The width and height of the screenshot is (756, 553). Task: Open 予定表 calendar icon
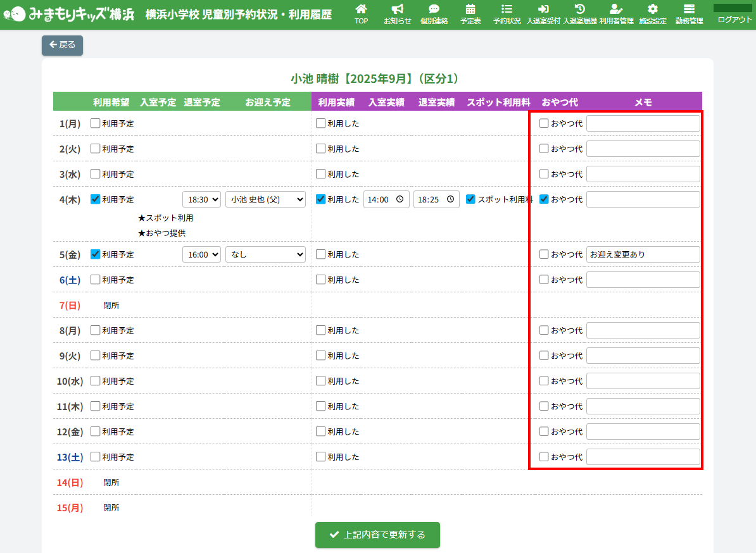click(470, 14)
